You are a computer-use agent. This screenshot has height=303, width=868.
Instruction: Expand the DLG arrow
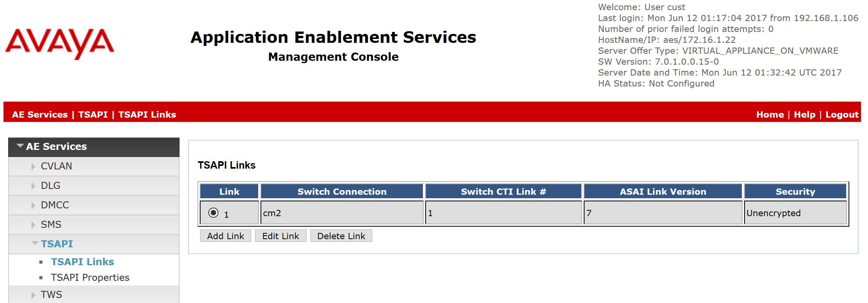33,186
